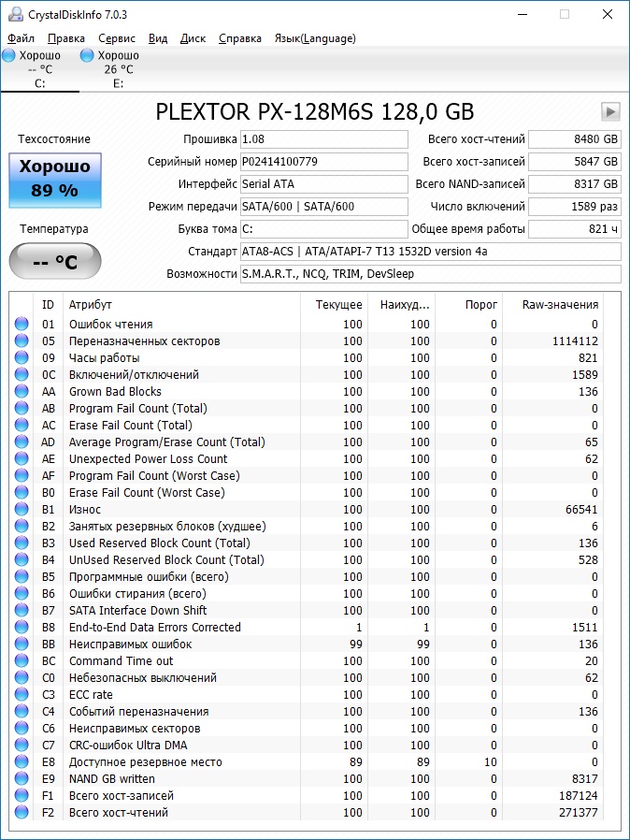
Task: Click status icon for B3 Used Reserved Block
Action: click(21, 543)
